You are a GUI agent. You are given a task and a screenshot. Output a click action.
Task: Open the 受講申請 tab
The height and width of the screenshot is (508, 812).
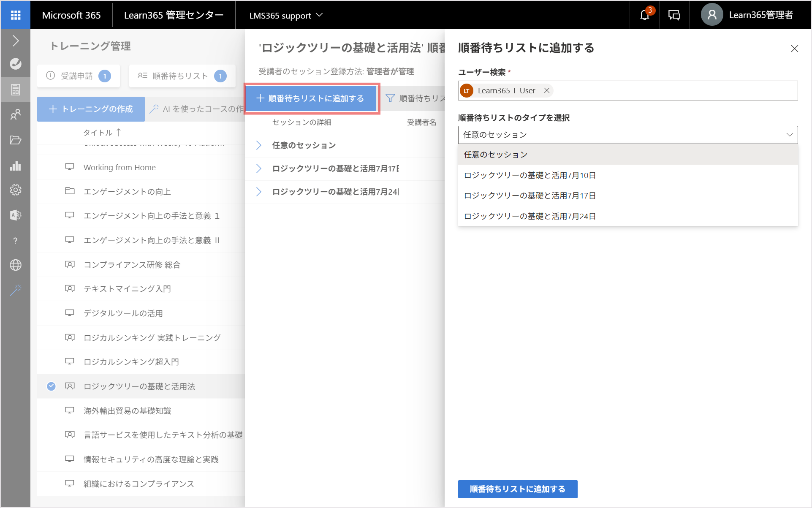click(x=79, y=76)
